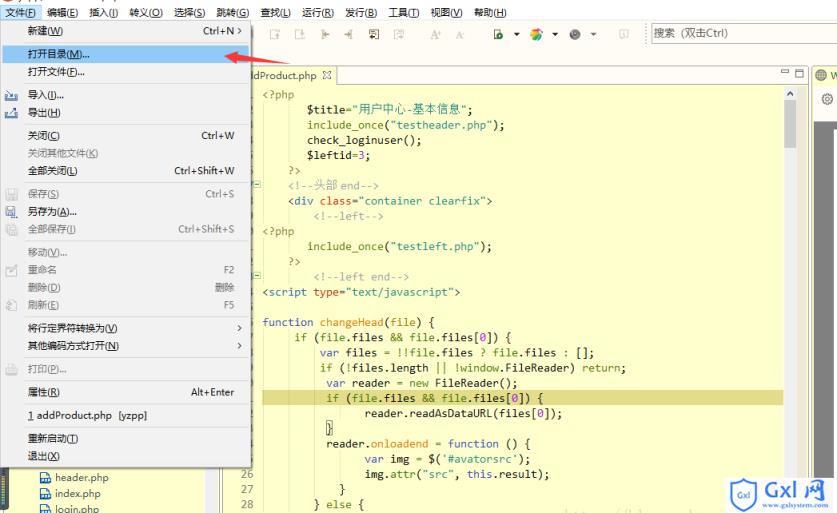Click the gray globe icon in the toolbar
837x513 pixels.
point(575,34)
